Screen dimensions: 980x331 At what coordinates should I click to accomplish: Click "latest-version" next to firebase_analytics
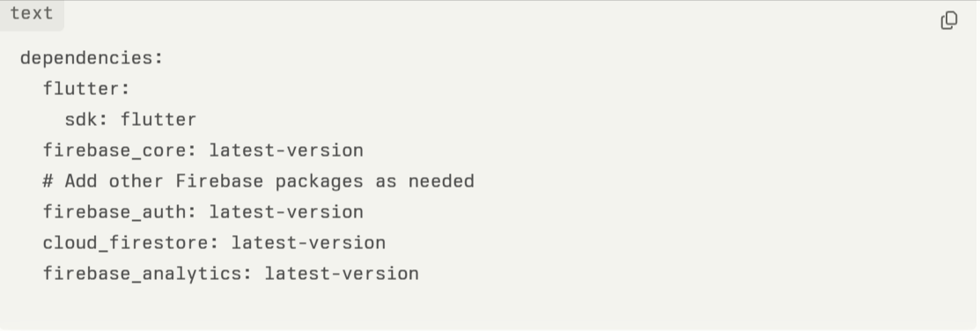[x=342, y=274]
